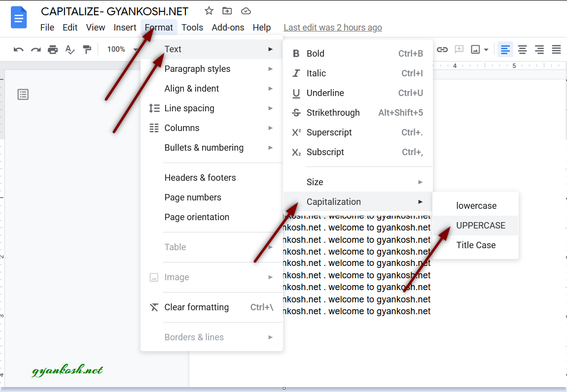Click the Redo icon
This screenshot has height=392, width=567.
(35, 49)
